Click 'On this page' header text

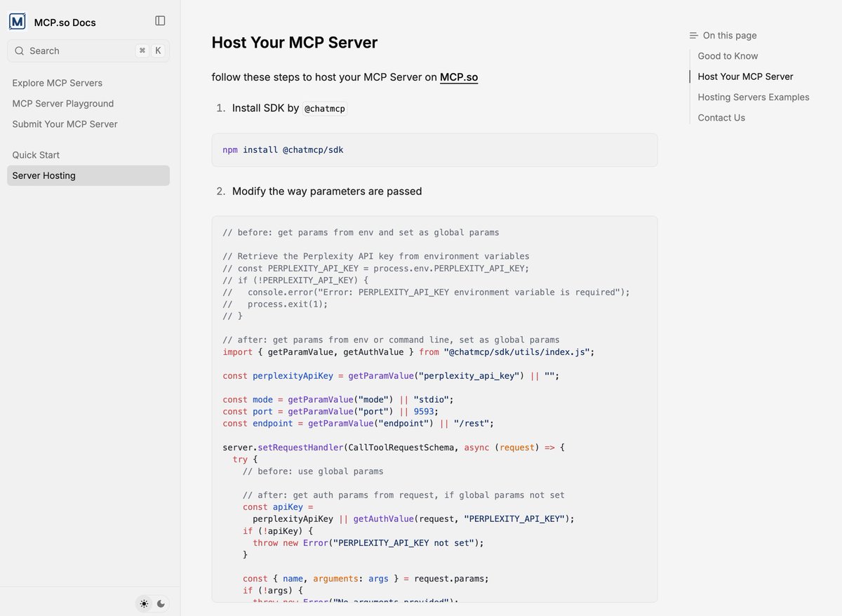(730, 35)
